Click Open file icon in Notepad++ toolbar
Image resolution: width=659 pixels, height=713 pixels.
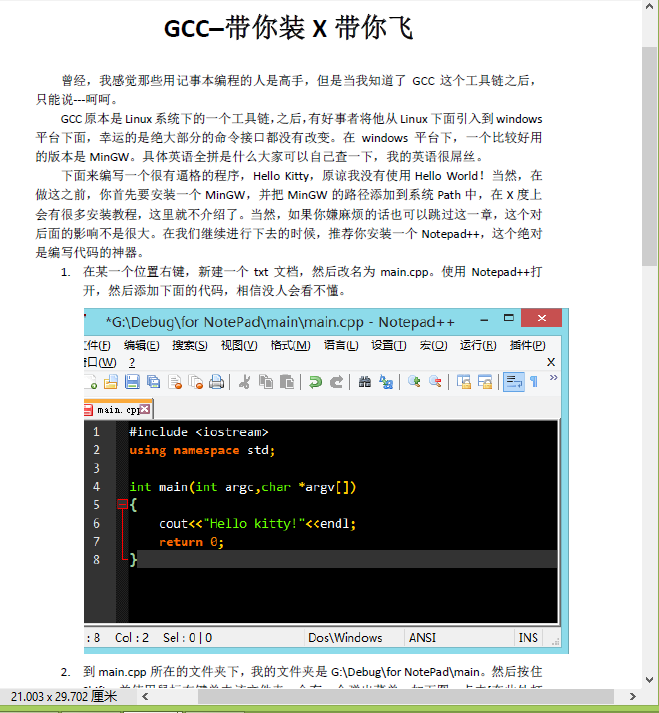point(111,382)
